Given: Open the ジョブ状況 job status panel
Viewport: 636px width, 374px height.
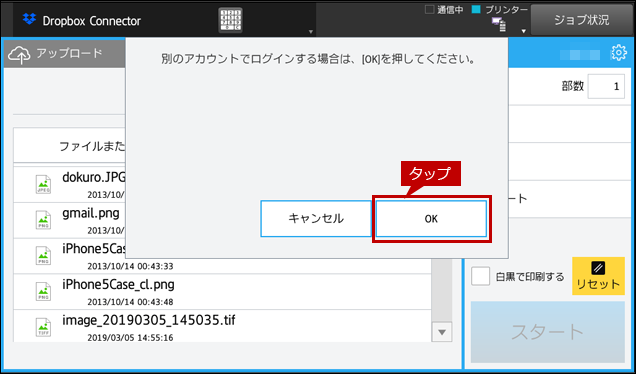Looking at the screenshot, I should pos(581,20).
